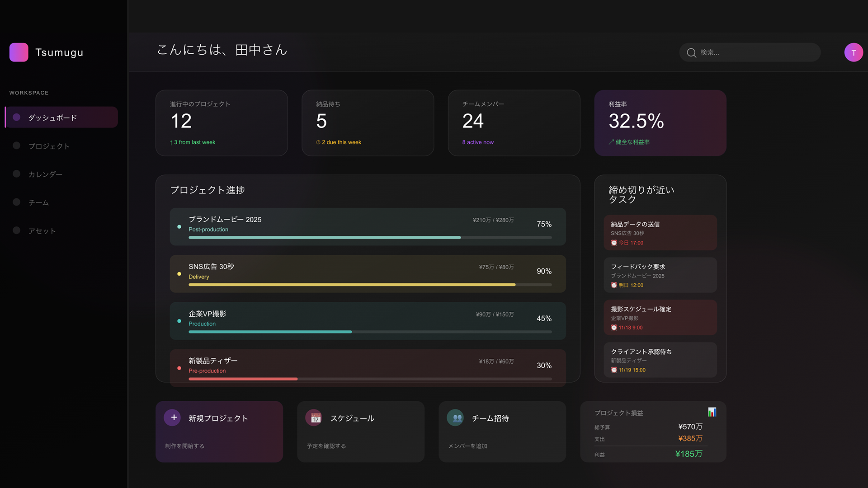Open the フィードバック要求 task card
868x488 pixels.
pos(660,275)
